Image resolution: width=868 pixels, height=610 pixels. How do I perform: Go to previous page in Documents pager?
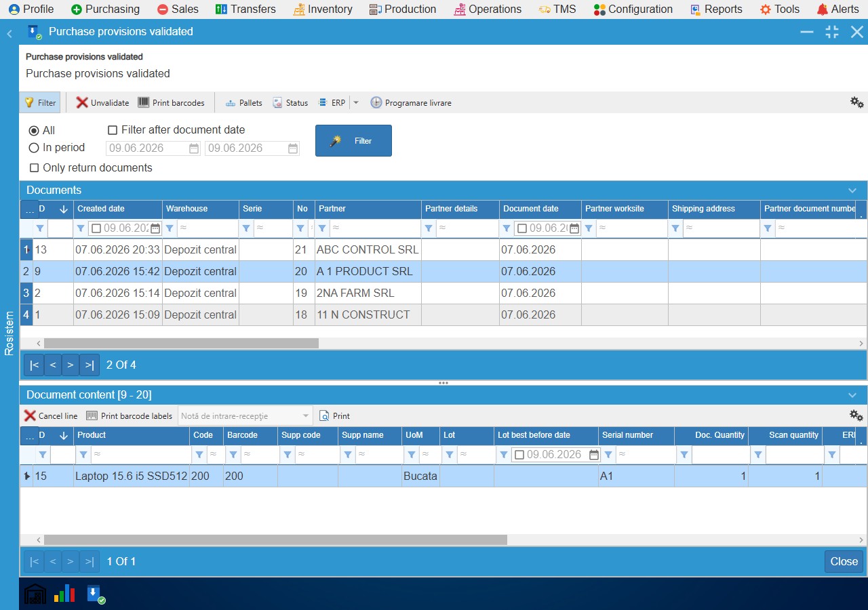click(x=53, y=365)
